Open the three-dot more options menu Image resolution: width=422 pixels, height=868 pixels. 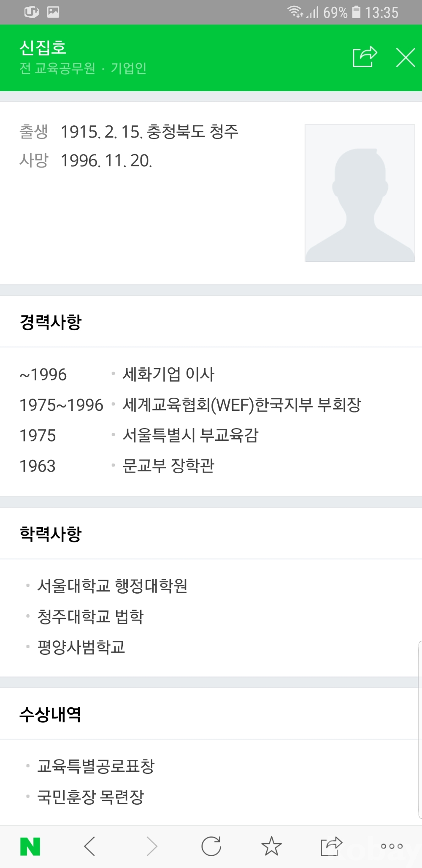tap(392, 846)
